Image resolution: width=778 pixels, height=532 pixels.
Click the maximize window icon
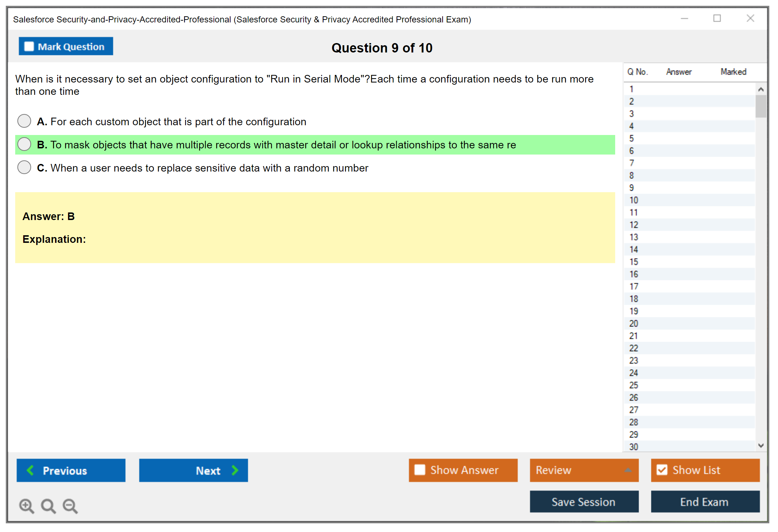pyautogui.click(x=717, y=18)
